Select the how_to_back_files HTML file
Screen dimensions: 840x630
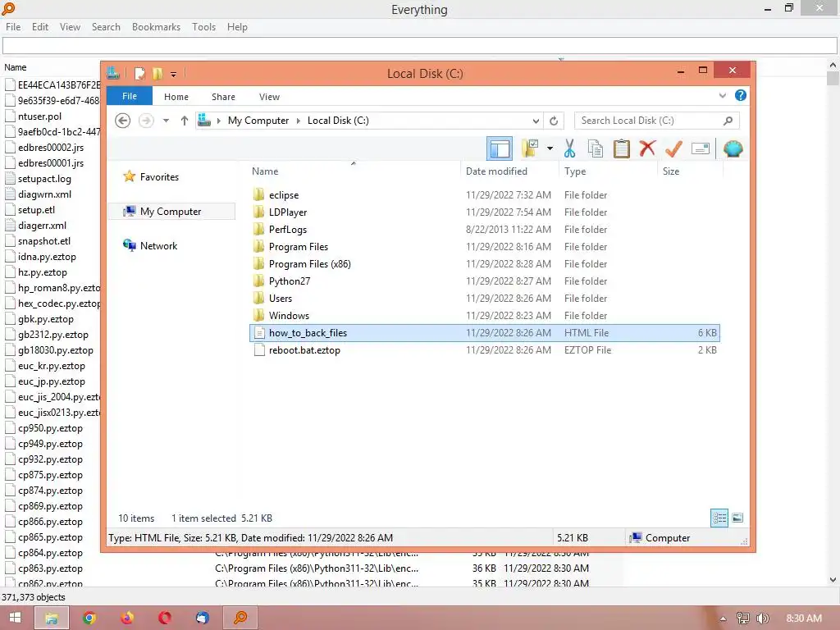tap(484, 333)
